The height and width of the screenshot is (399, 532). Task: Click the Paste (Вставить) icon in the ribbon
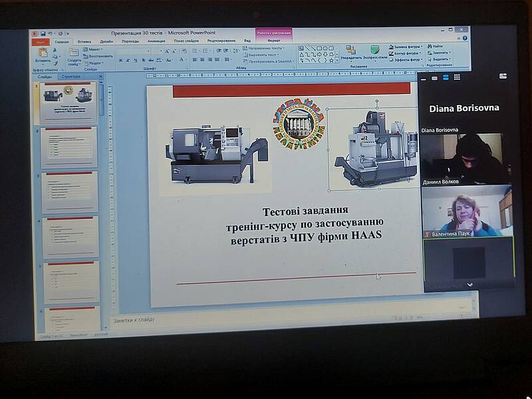point(43,54)
